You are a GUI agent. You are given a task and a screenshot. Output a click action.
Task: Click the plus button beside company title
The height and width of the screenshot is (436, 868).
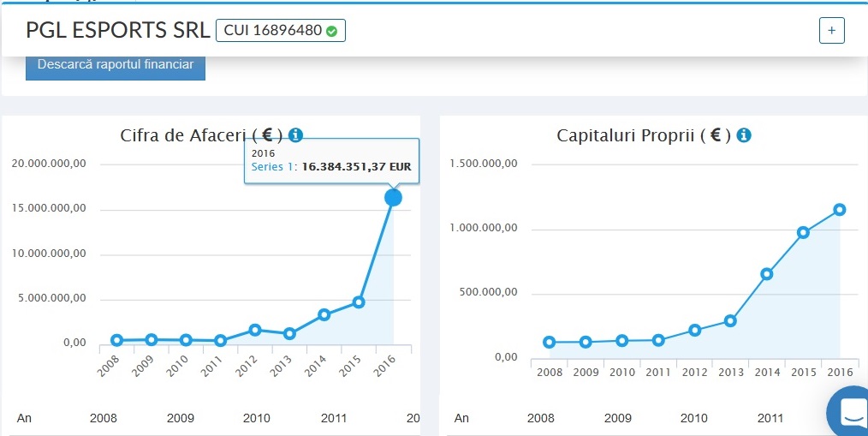pos(831,31)
